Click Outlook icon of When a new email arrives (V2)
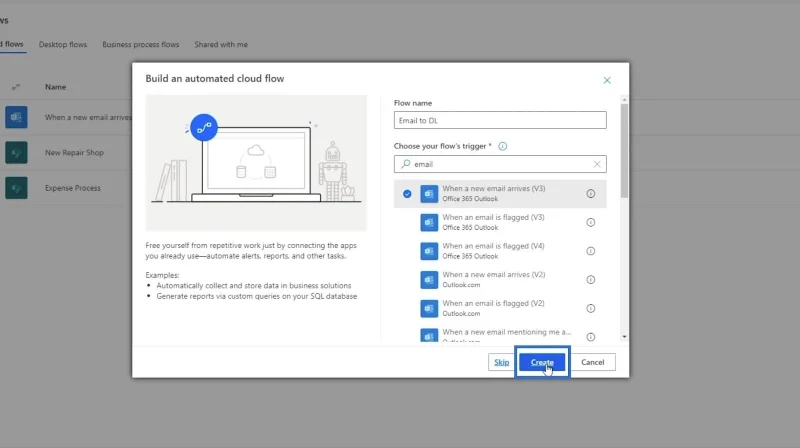800x448 pixels. pos(429,280)
